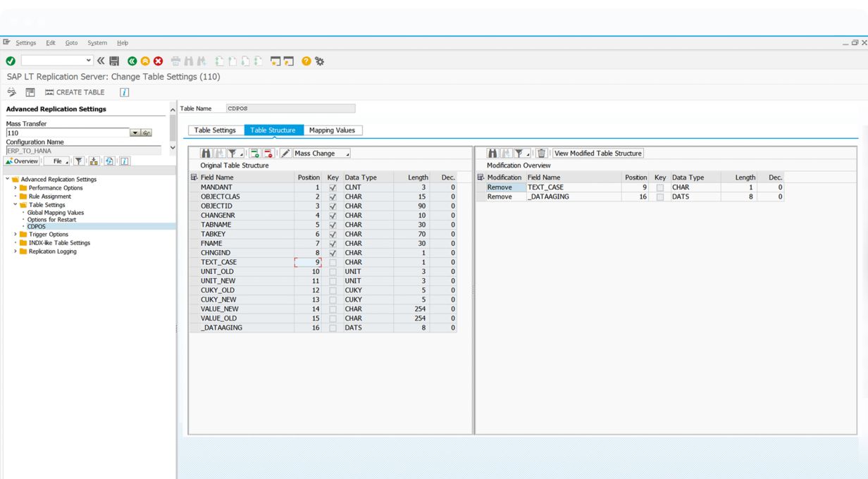This screenshot has width=868, height=479.
Task: Click the green Back arrow icon
Action: click(x=132, y=61)
